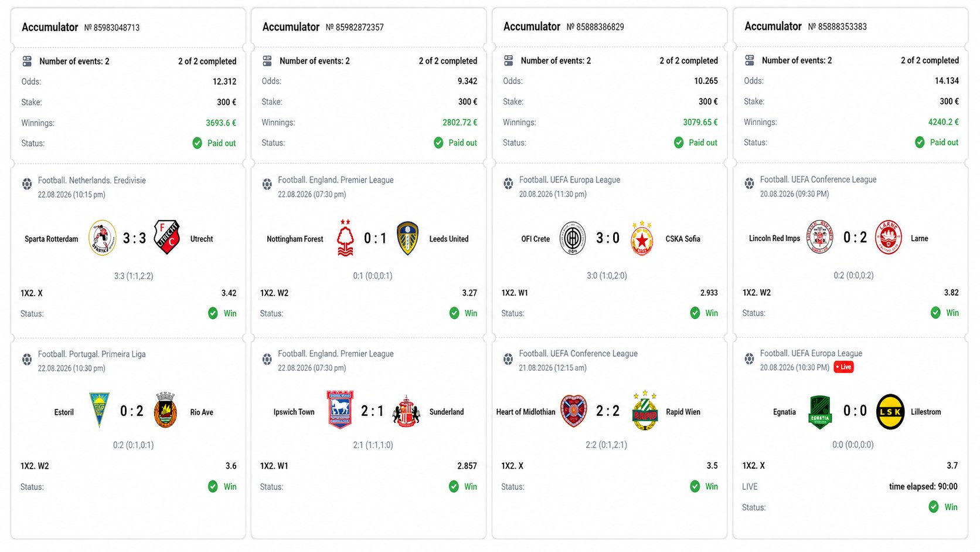Open the Lillestrom LSK yellow badge
Image resolution: width=980 pixels, height=552 pixels.
click(890, 412)
